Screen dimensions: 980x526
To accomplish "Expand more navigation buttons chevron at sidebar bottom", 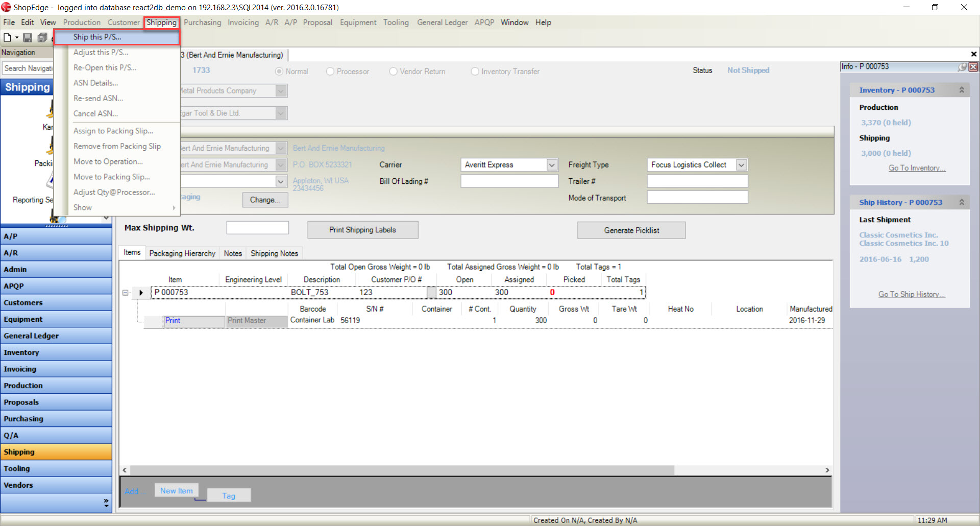I will tap(106, 503).
